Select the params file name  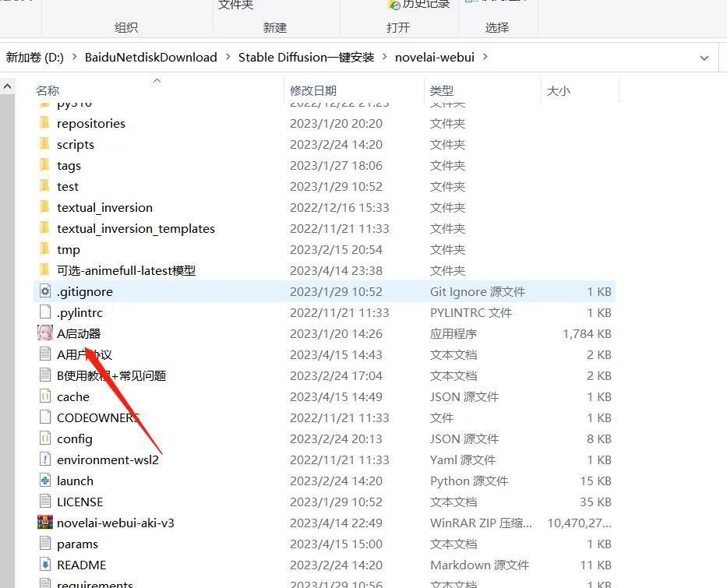77,544
